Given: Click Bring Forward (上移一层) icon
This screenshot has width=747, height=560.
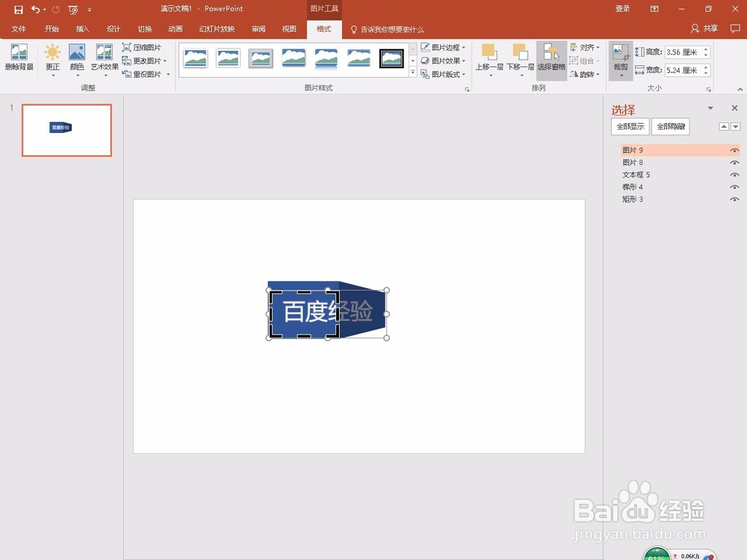Looking at the screenshot, I should (x=489, y=60).
